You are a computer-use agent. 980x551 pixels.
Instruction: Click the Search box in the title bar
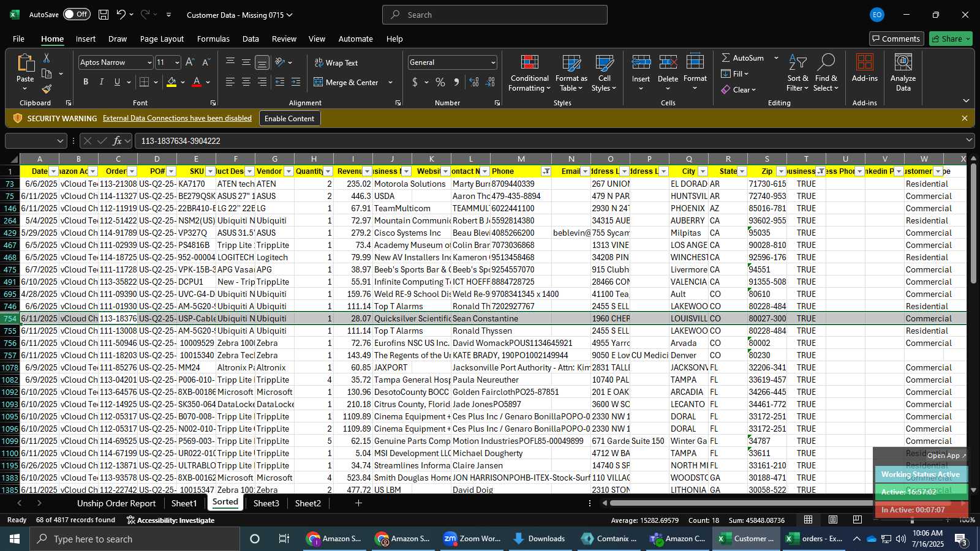(x=495, y=15)
